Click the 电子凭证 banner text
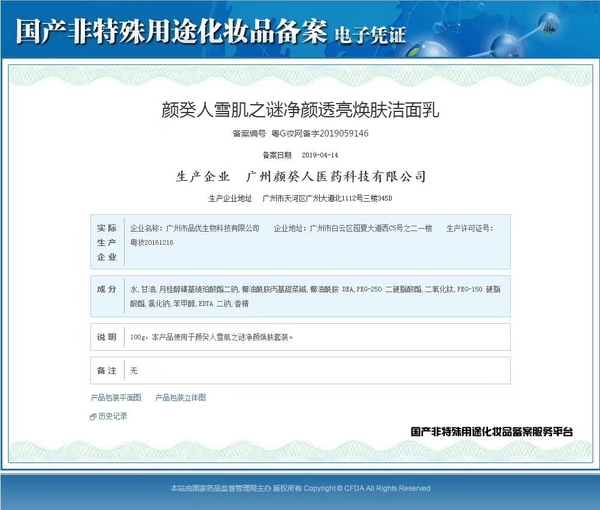 [x=370, y=35]
